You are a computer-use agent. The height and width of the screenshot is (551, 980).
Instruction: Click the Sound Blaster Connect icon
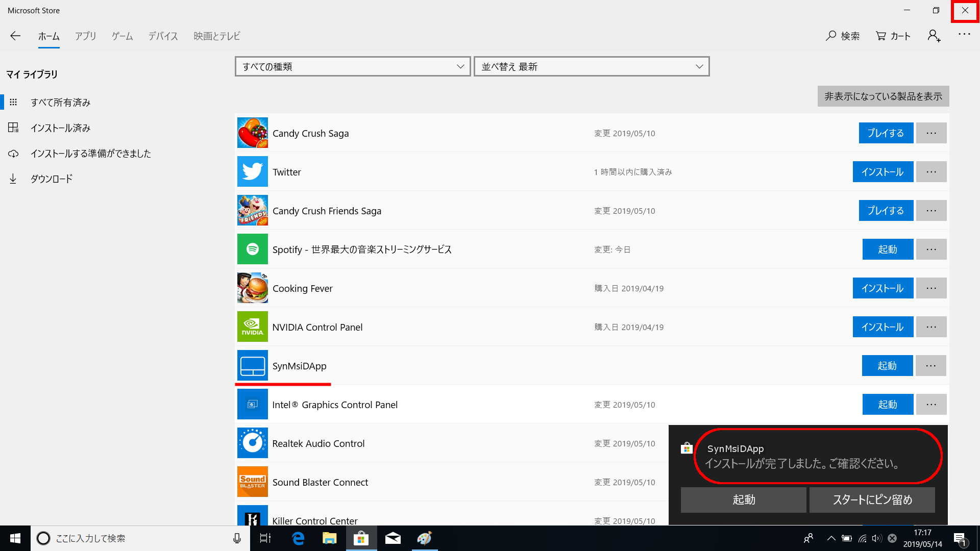pyautogui.click(x=253, y=482)
